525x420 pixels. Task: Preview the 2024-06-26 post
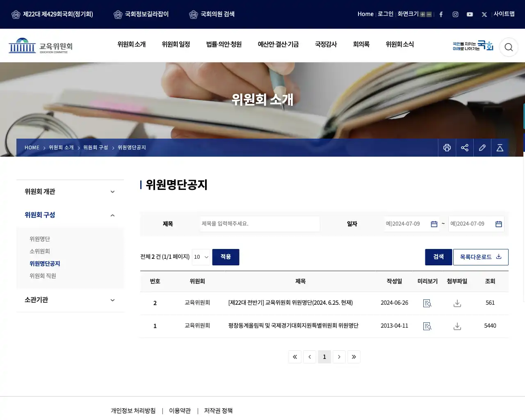coord(427,303)
